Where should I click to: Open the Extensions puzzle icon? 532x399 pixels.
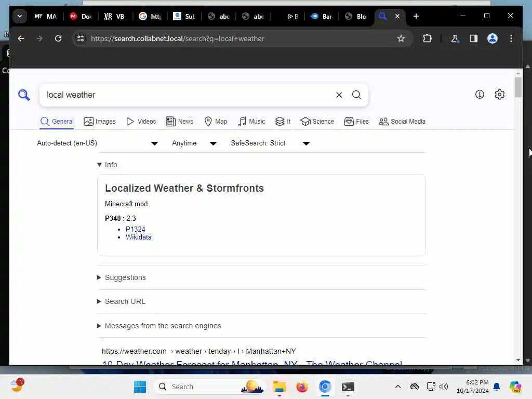point(427,38)
